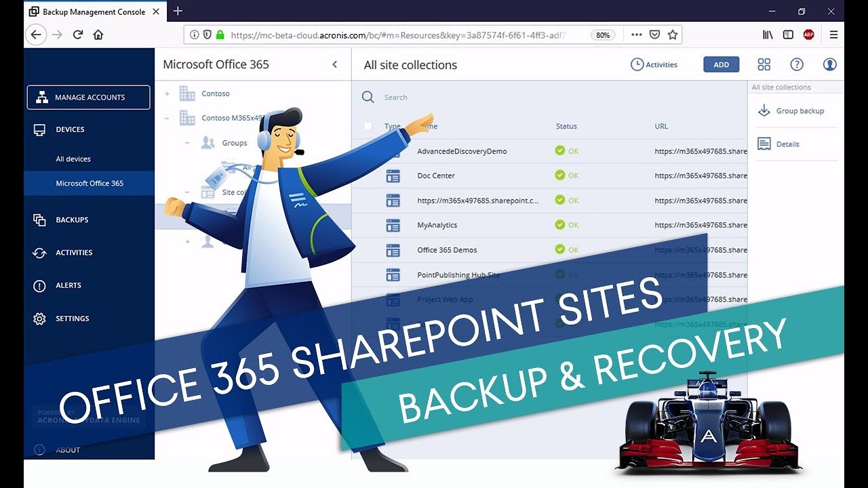This screenshot has width=868, height=488.
Task: Select Microsoft Office 365 in sidebar
Action: [90, 184]
